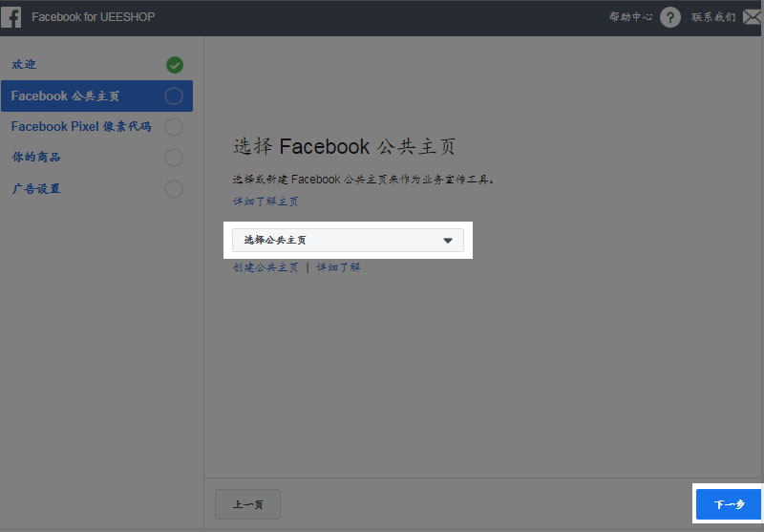Viewport: 764px width, 532px height.
Task: Click the green checkmark next to 欢迎
Action: coord(175,65)
